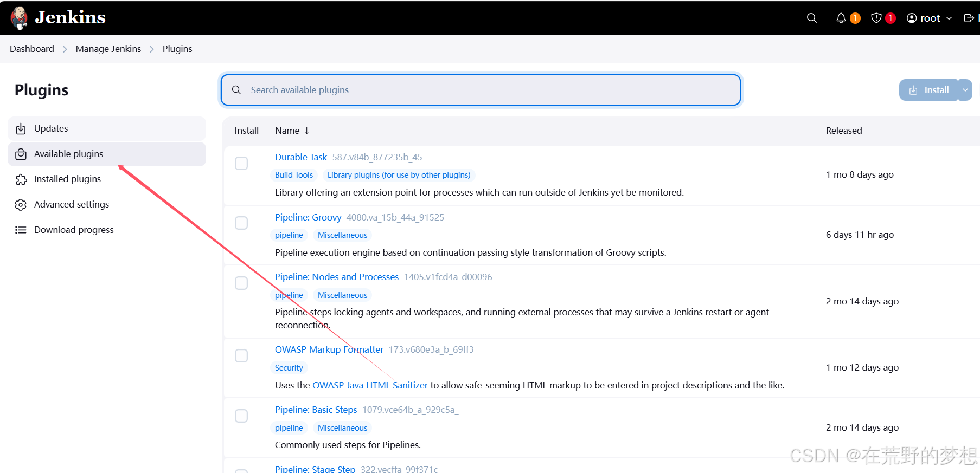980x473 pixels.
Task: Click the logout icon in header
Action: coord(969,18)
